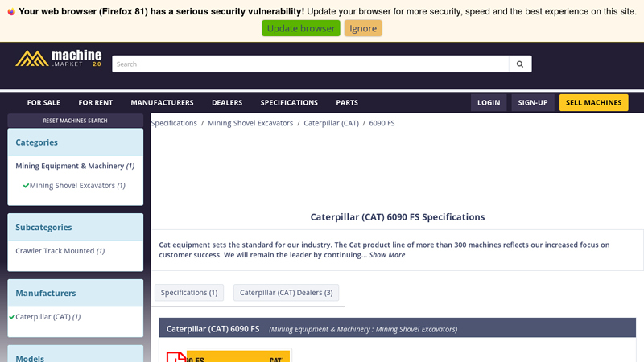Image resolution: width=644 pixels, height=362 pixels.
Task: Open the PARTS menu item
Action: [347, 103]
